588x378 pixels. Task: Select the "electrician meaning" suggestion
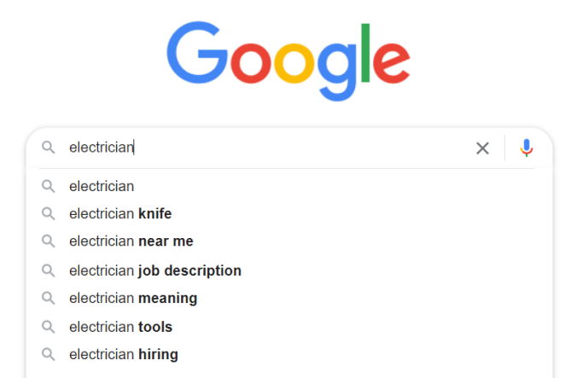289,298
